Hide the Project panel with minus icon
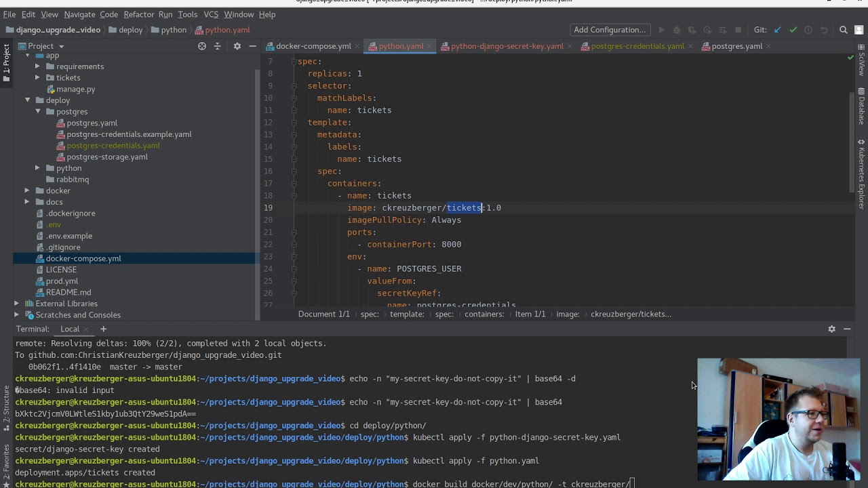This screenshot has height=488, width=868. 252,46
